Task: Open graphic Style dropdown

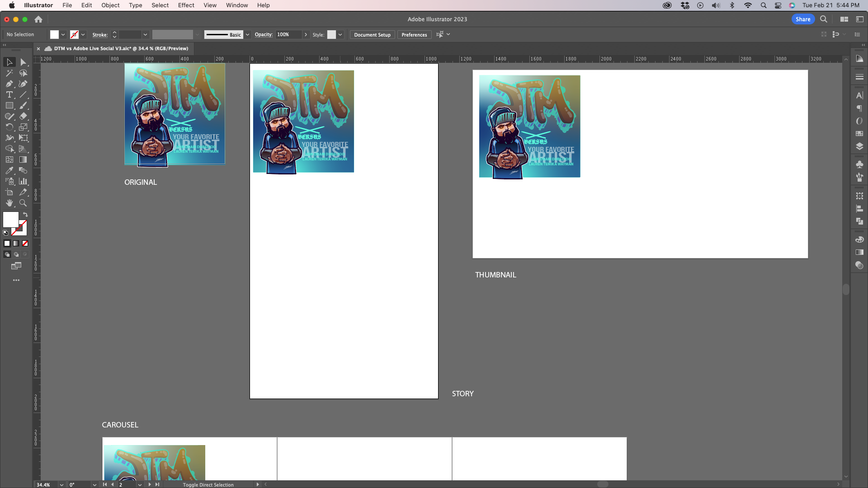Action: click(340, 35)
